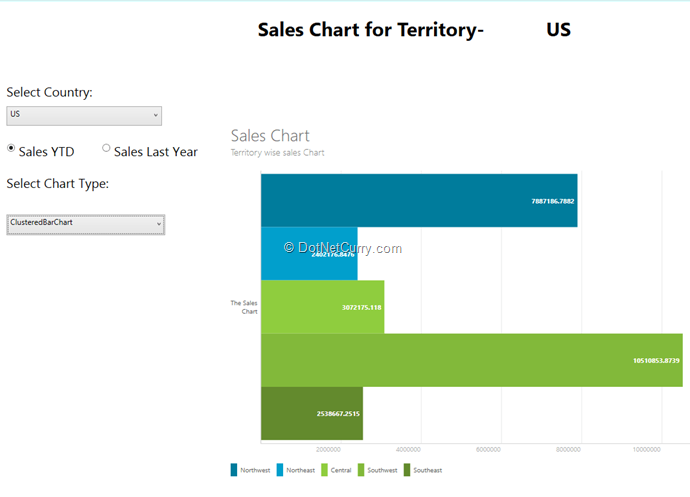The image size is (690, 497).
Task: Click the Territory wise sales Chart subtitle
Action: 277,153
